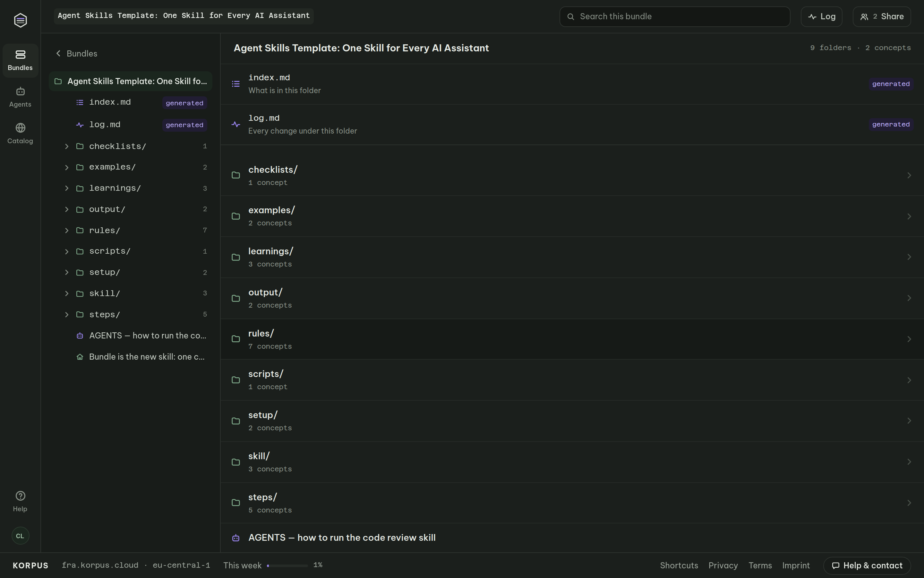Open the Privacy footer link
This screenshot has width=924, height=578.
723,565
